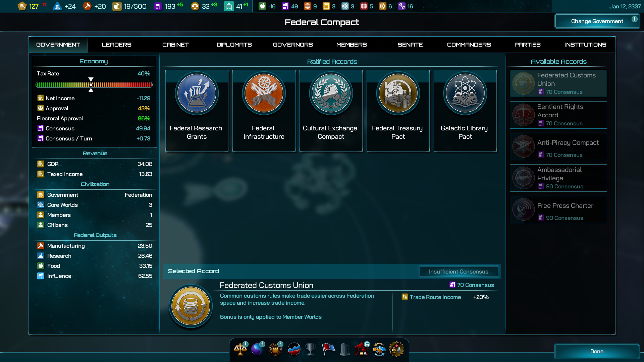The height and width of the screenshot is (362, 644).
Task: Open the gold gear ships icon
Action: [396, 349]
